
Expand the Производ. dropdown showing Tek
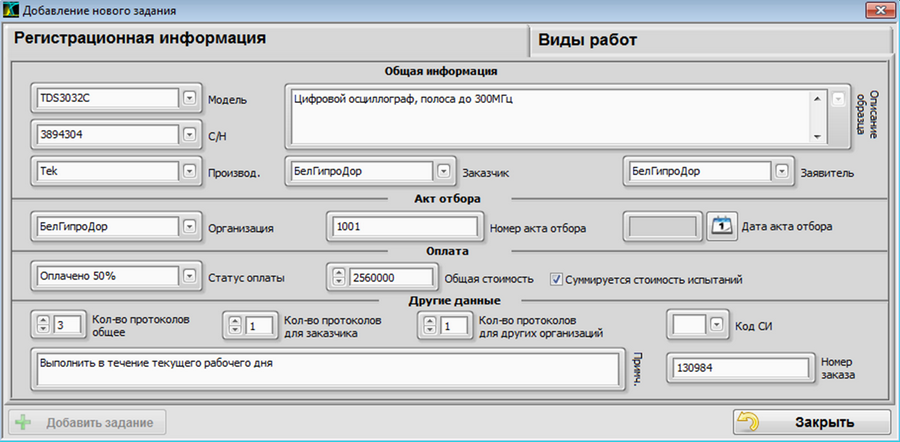point(189,170)
